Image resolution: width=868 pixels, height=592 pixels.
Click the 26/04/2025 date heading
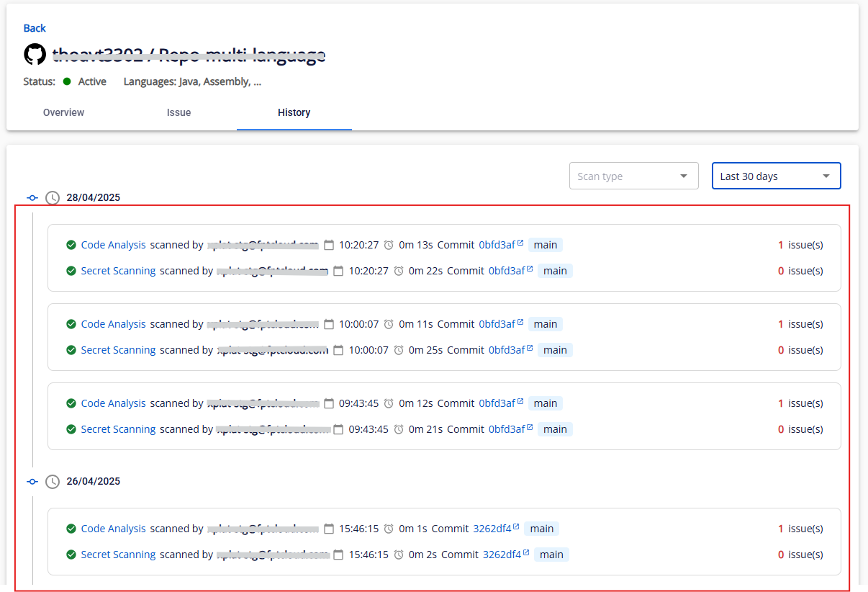click(x=94, y=481)
